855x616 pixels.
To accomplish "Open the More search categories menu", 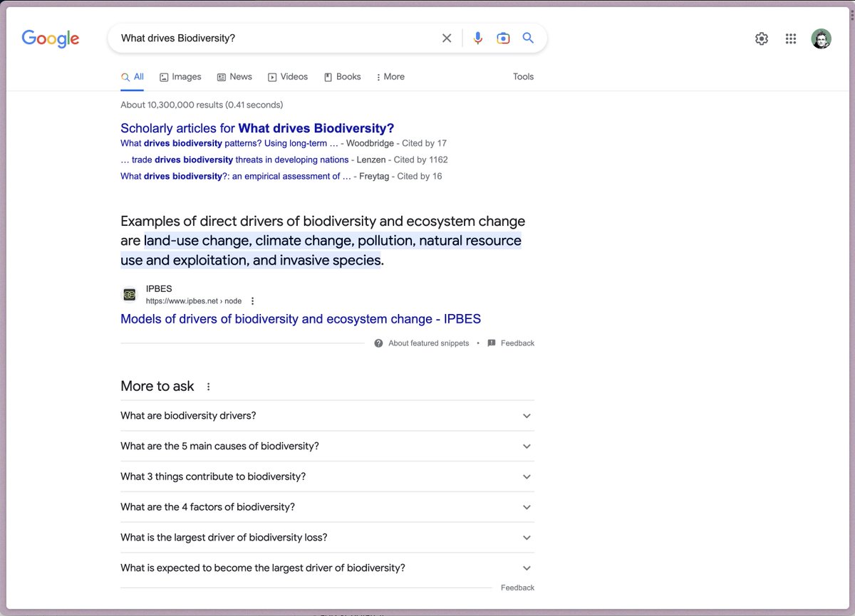I will tap(390, 77).
